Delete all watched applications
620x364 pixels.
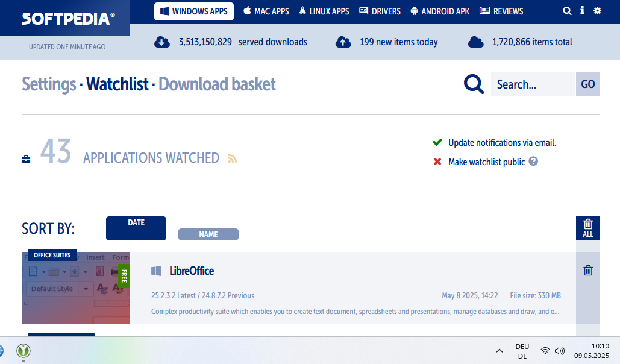(588, 228)
